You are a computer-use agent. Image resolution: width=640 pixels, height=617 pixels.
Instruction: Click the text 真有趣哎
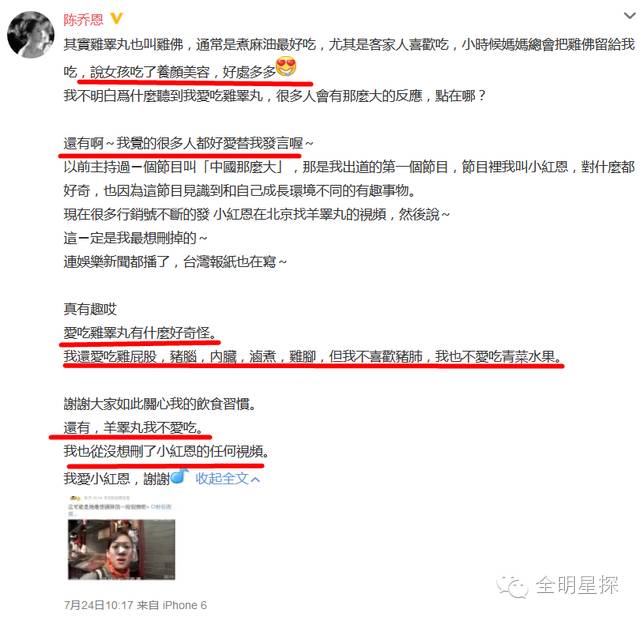tap(90, 309)
